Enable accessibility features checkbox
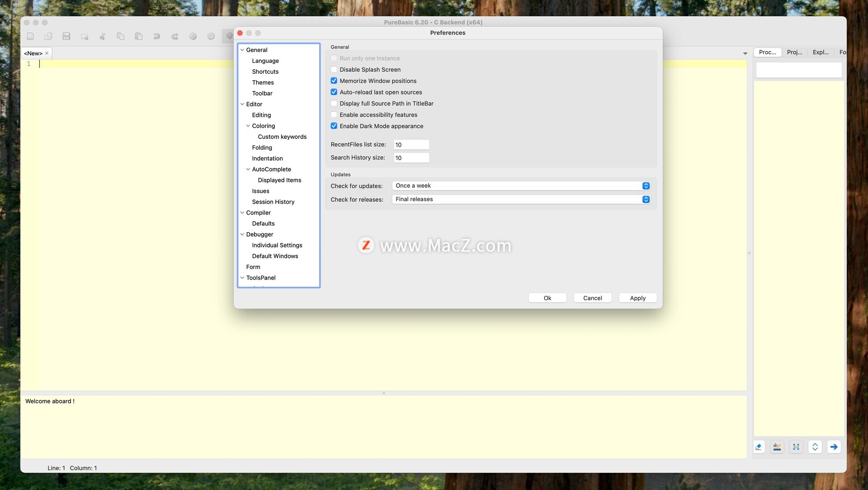 coord(334,114)
